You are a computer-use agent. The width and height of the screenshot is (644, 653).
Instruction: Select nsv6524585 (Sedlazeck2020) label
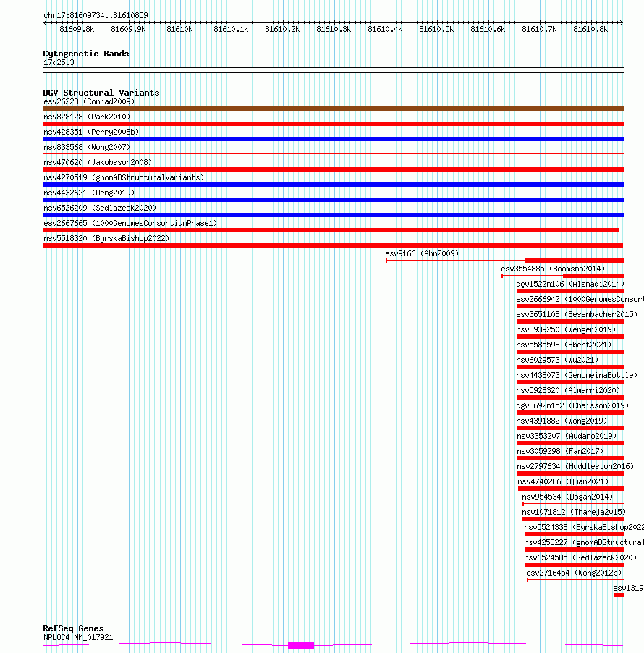[581, 557]
